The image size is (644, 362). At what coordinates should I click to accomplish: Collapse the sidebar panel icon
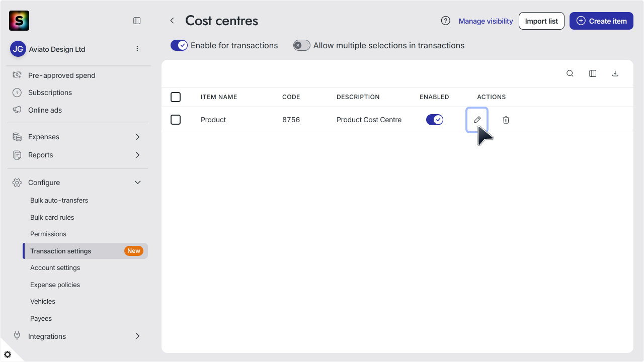(x=137, y=21)
